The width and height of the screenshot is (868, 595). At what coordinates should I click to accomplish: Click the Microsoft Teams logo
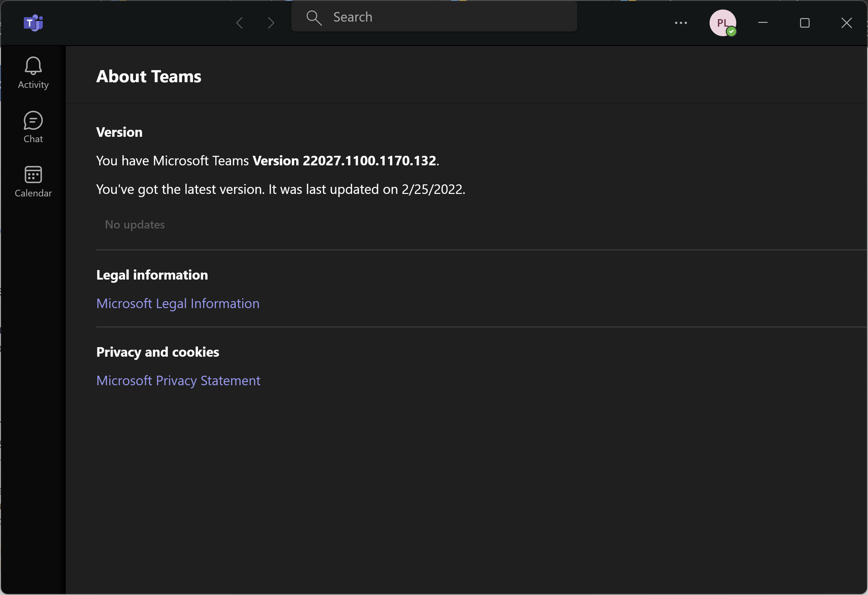(x=33, y=23)
